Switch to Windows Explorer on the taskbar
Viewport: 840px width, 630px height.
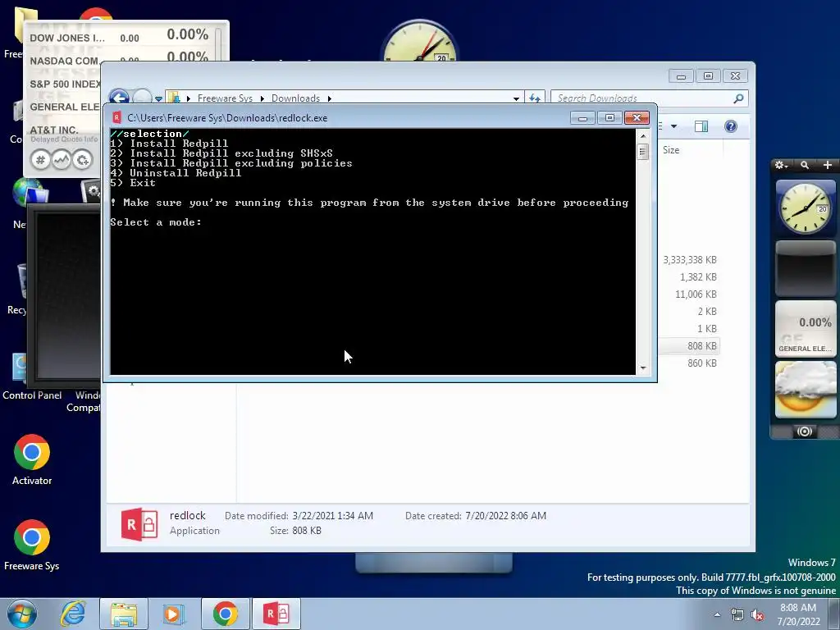(x=124, y=614)
